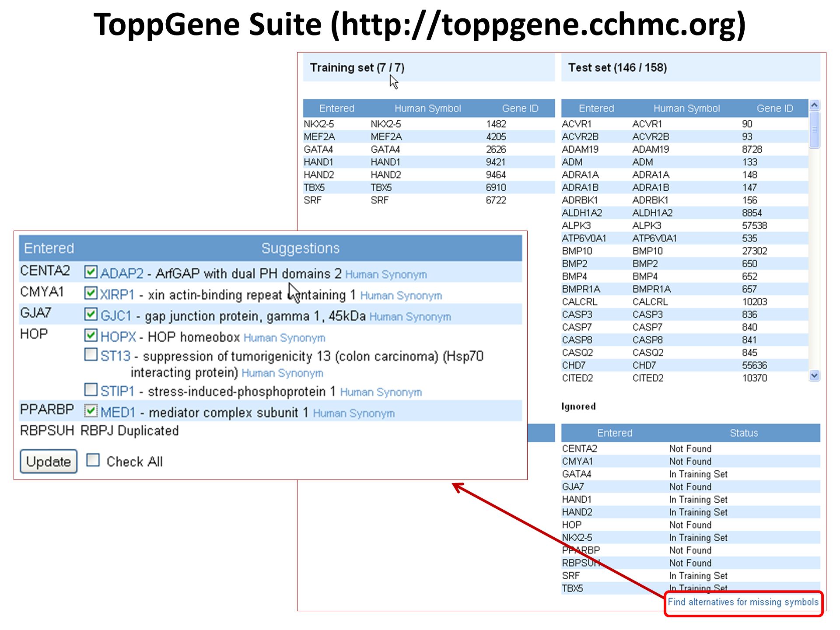Select gene ID 133 for ADM
Image resolution: width=840 pixels, height=630 pixels.
coord(750,162)
